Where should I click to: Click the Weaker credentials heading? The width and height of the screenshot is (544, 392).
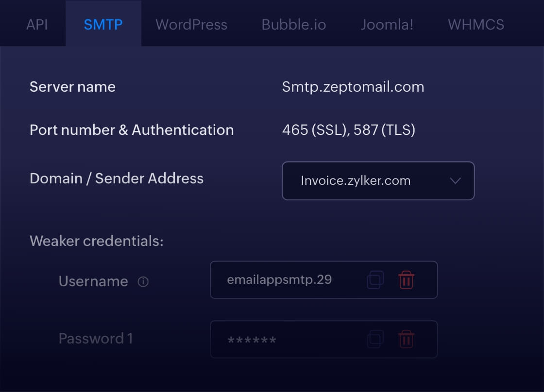[97, 241]
